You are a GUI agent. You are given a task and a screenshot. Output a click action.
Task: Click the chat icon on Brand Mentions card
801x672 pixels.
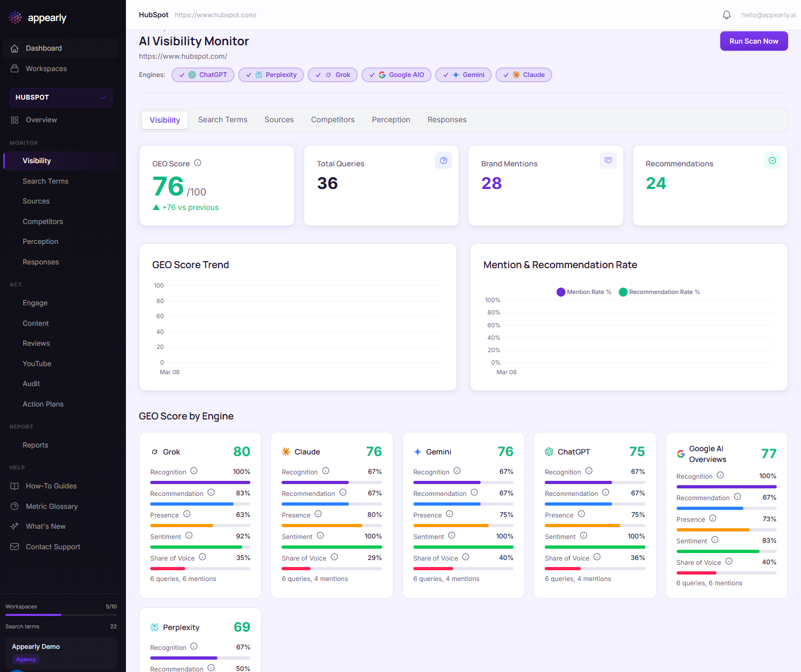[x=608, y=160]
